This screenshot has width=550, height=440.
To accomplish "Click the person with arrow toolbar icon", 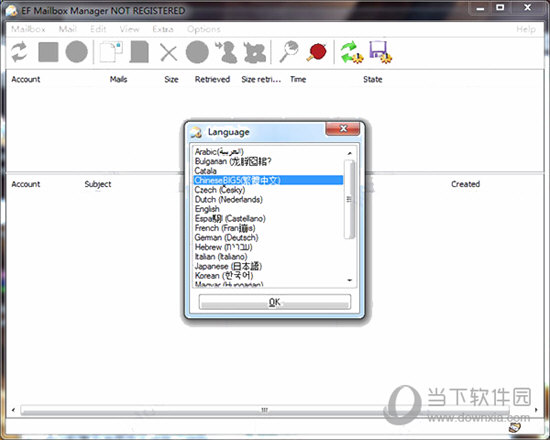I will [226, 52].
